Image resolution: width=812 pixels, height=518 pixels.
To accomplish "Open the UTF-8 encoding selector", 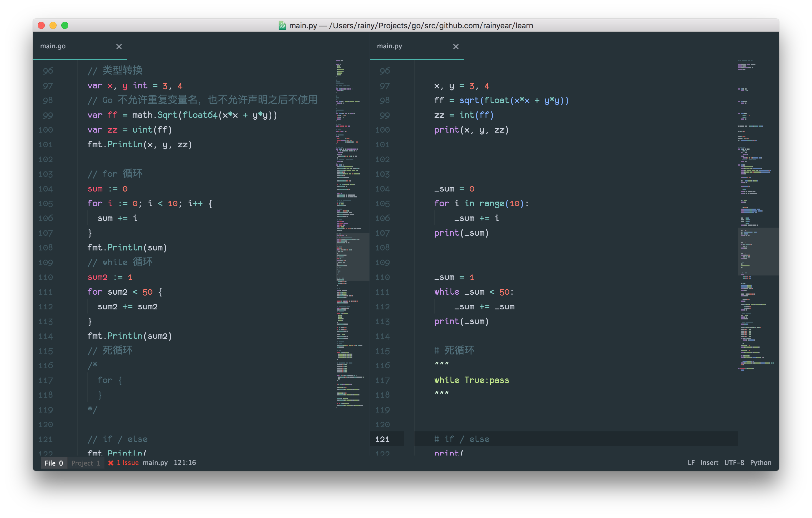I will [x=734, y=463].
